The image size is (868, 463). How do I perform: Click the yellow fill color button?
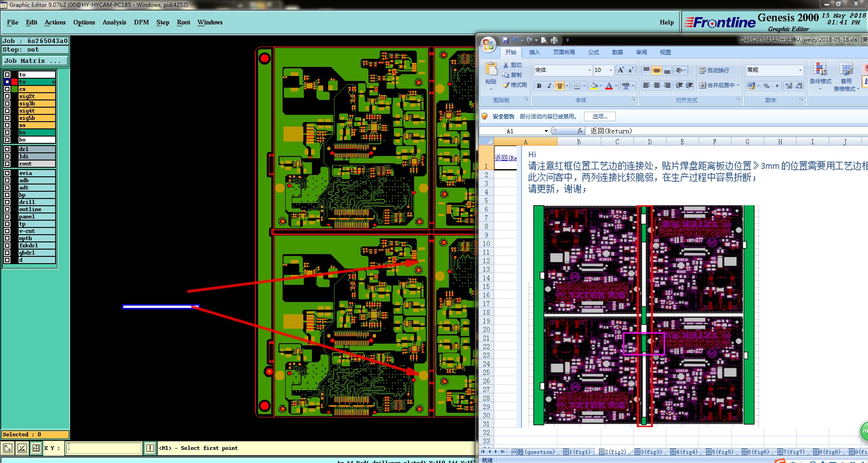[x=594, y=86]
